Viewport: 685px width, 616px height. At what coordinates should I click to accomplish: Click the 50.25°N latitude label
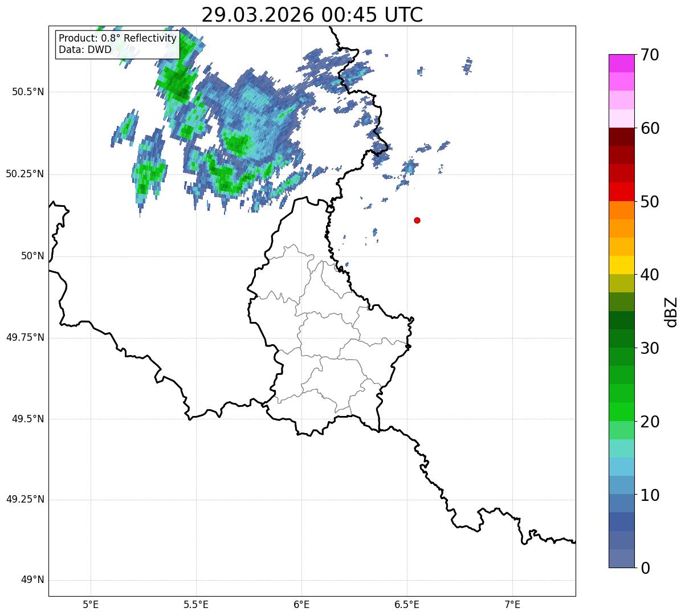[25, 174]
